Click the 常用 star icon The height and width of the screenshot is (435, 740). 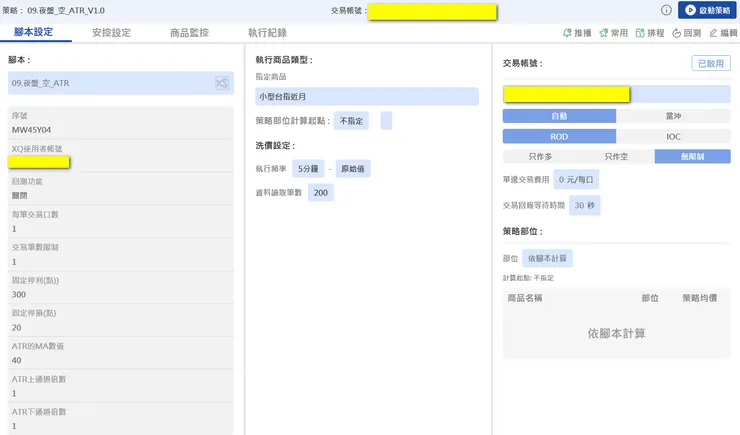pos(604,33)
